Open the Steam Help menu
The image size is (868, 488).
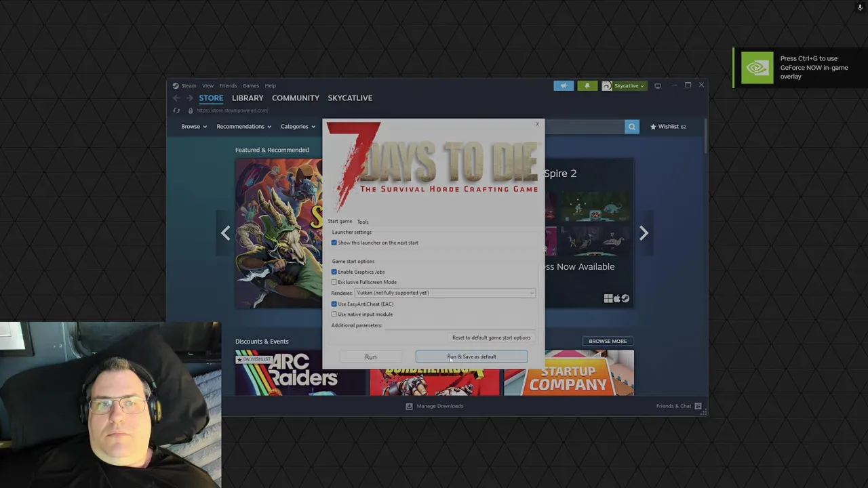tap(270, 85)
